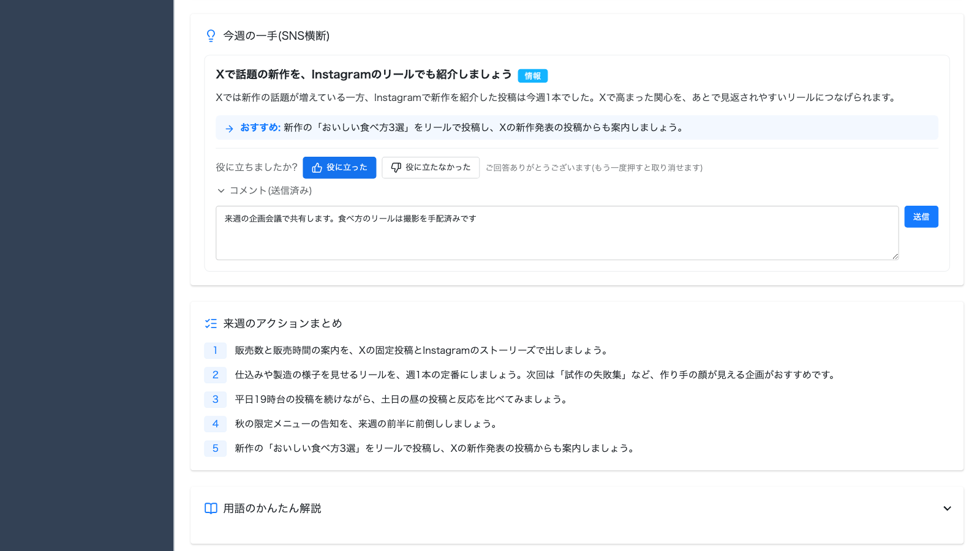Click the paragraph starting Xでは新作の話題が増えている

click(x=557, y=97)
